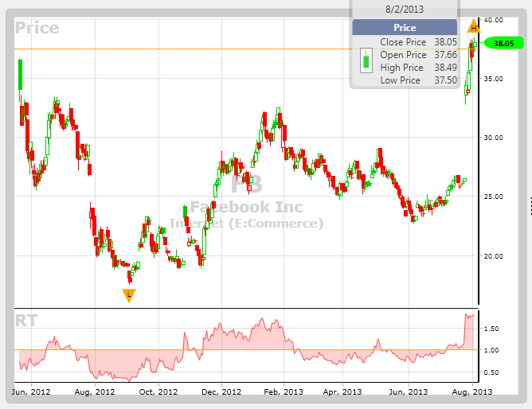Click the 8/2/2013 date label

pos(405,8)
